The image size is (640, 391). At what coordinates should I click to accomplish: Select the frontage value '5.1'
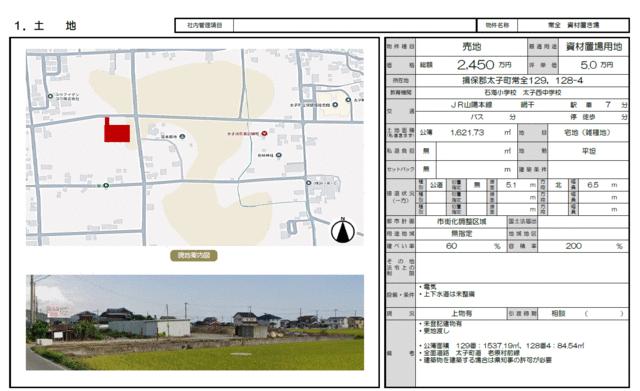coord(511,185)
